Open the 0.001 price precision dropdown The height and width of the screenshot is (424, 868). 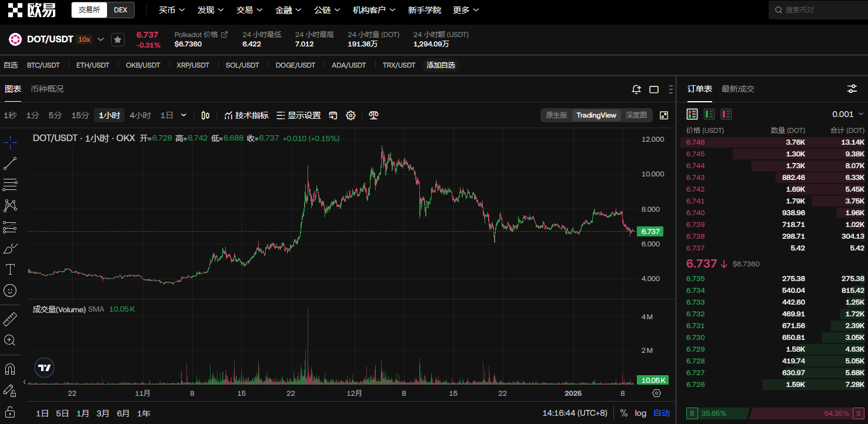[848, 114]
